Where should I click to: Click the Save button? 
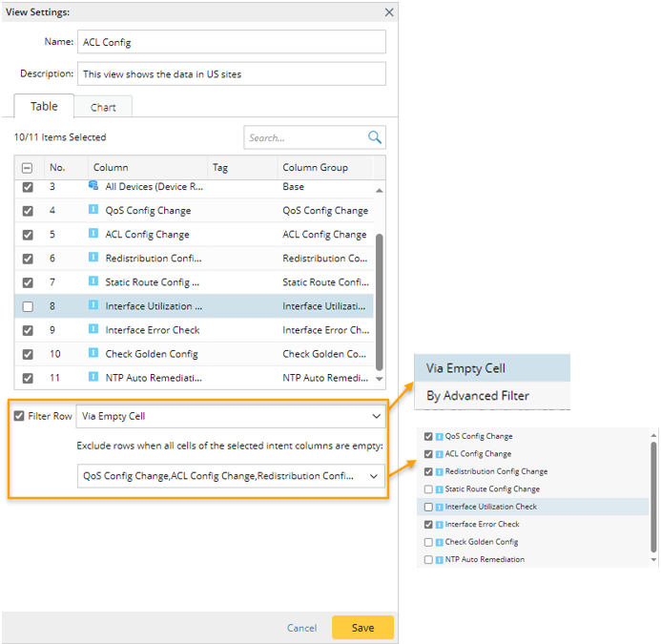click(363, 628)
